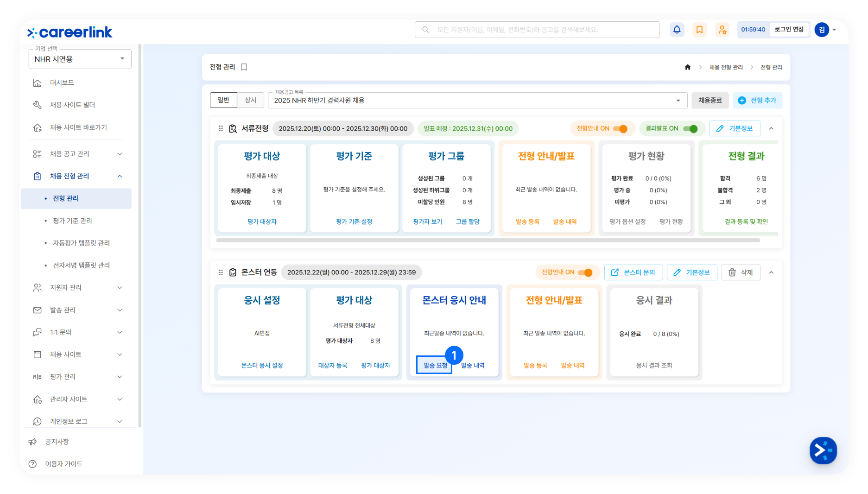The image size is (868, 494).
Task: Open the floating careerlink chat button
Action: tap(823, 450)
